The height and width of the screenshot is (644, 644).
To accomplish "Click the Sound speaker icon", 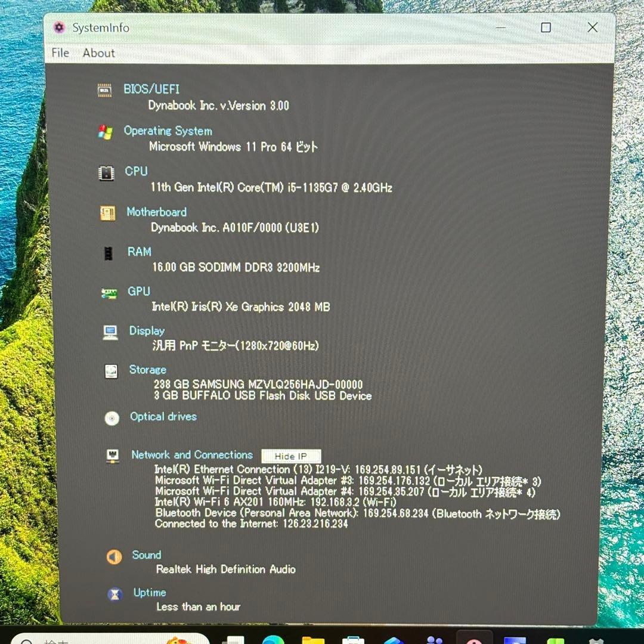I will (x=114, y=556).
